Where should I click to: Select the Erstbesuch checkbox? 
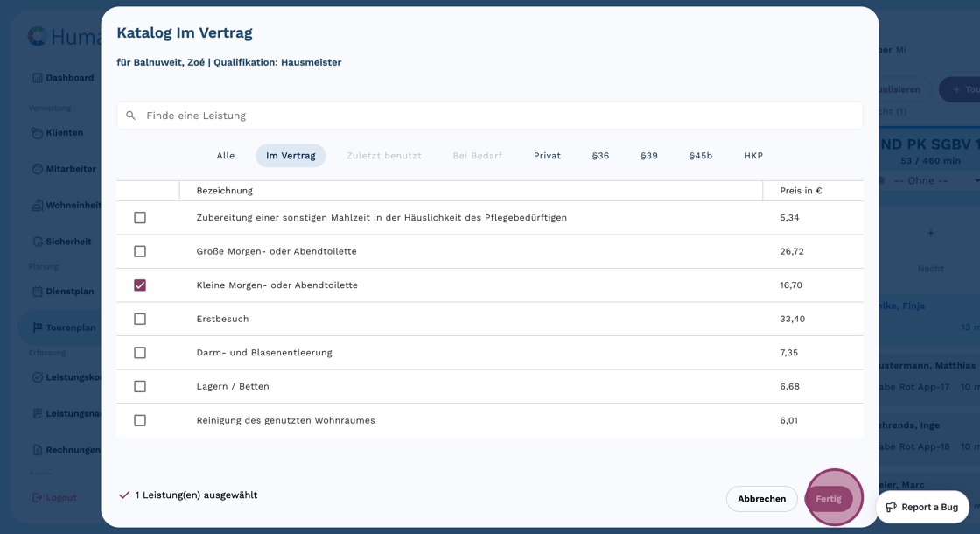[x=140, y=319]
